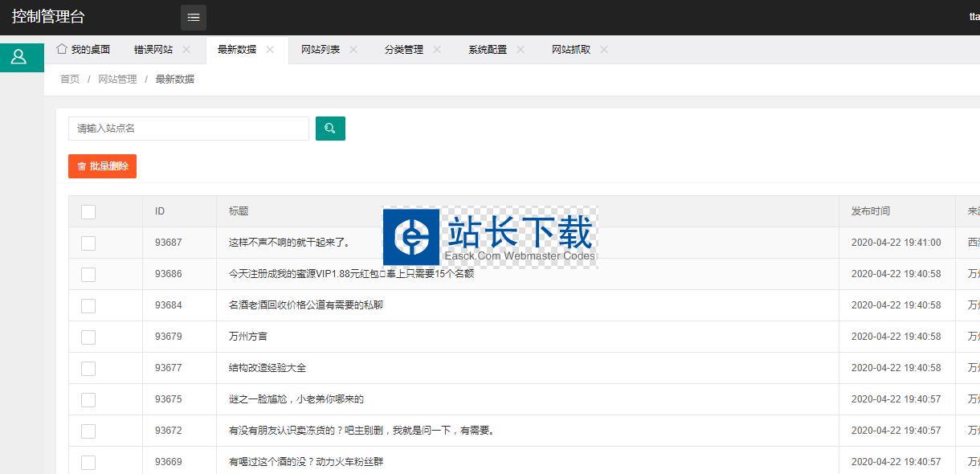Go to 首页 breadcrumb link
Viewport: 980px width, 474px height.
click(70, 80)
